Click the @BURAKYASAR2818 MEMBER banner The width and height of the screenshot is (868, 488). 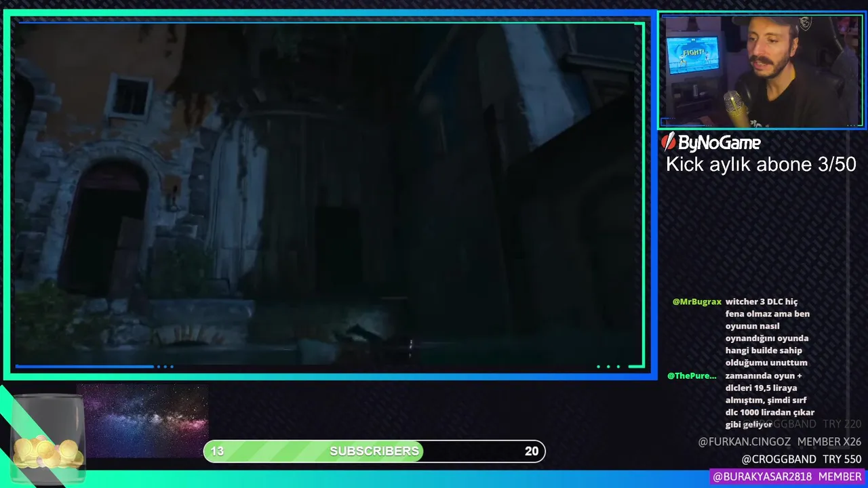787,477
